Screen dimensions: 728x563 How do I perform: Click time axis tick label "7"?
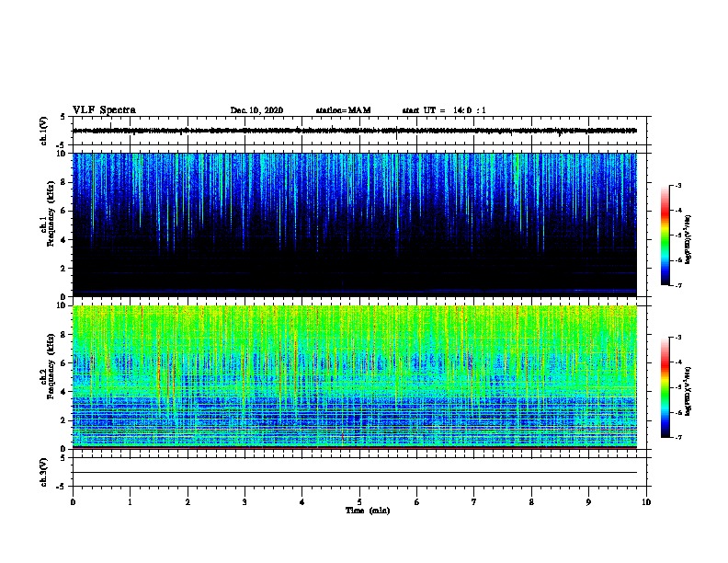coord(474,502)
